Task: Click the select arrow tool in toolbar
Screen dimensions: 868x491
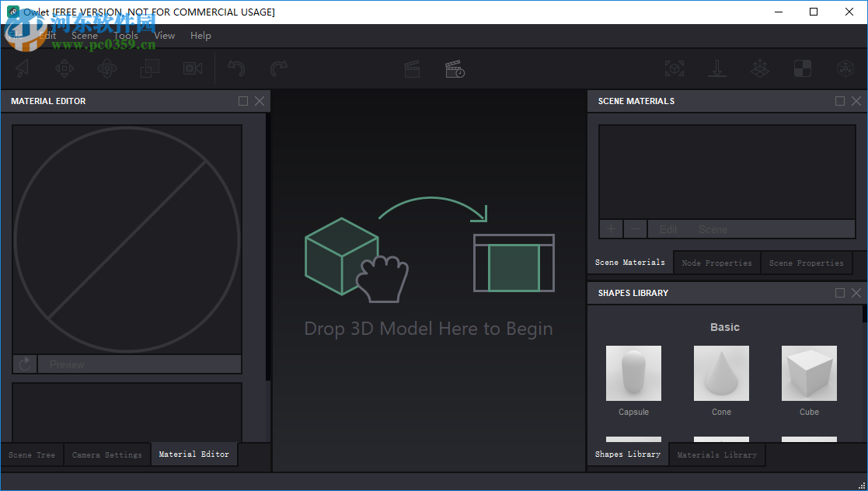Action: pyautogui.click(x=23, y=68)
